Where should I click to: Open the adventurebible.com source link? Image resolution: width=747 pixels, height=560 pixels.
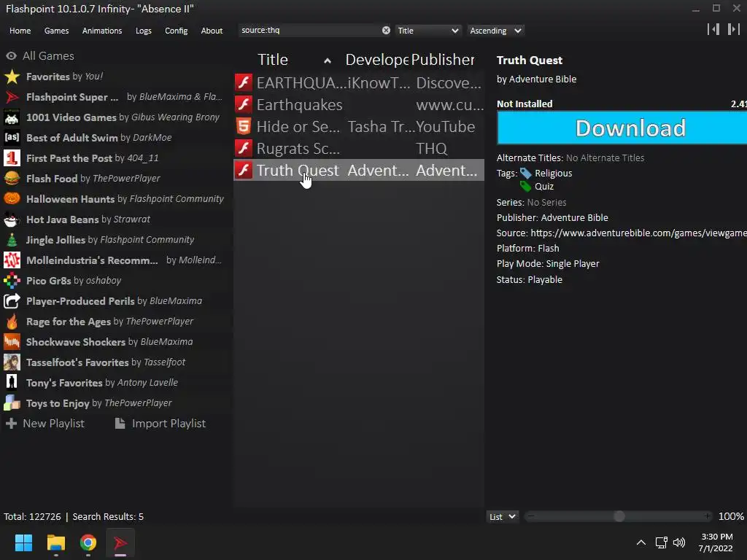pos(638,233)
